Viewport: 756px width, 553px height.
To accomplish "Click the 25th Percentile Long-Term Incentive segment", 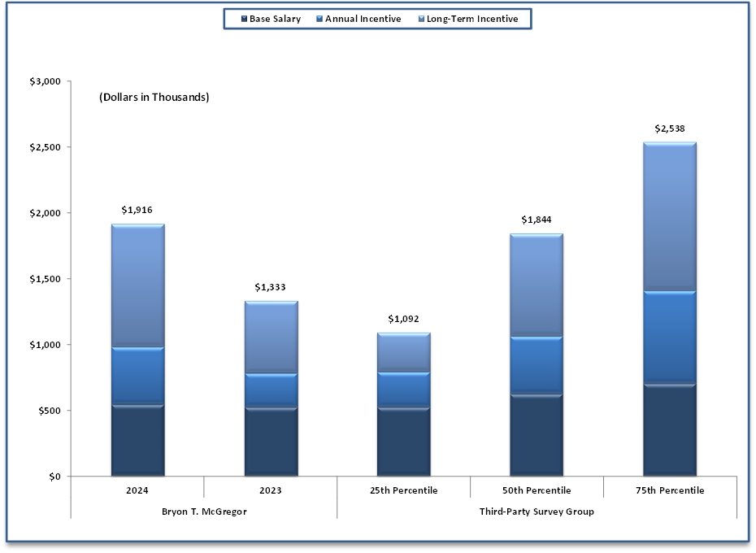I will (404, 352).
